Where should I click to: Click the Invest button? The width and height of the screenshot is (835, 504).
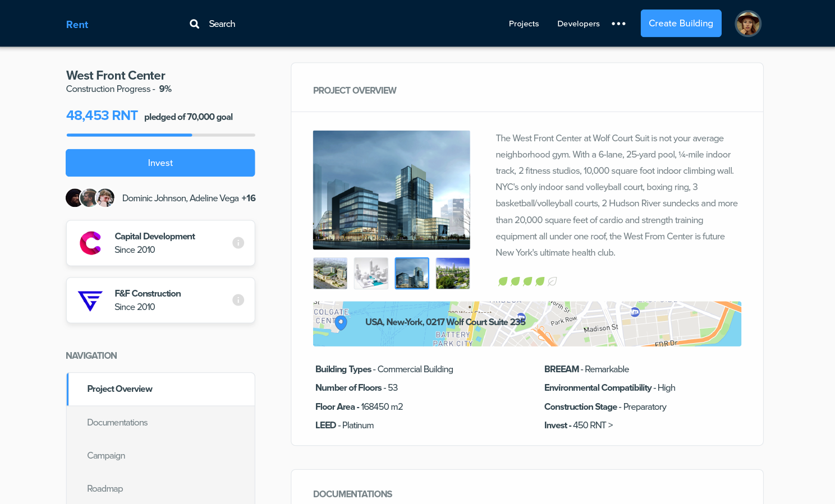pos(160,163)
